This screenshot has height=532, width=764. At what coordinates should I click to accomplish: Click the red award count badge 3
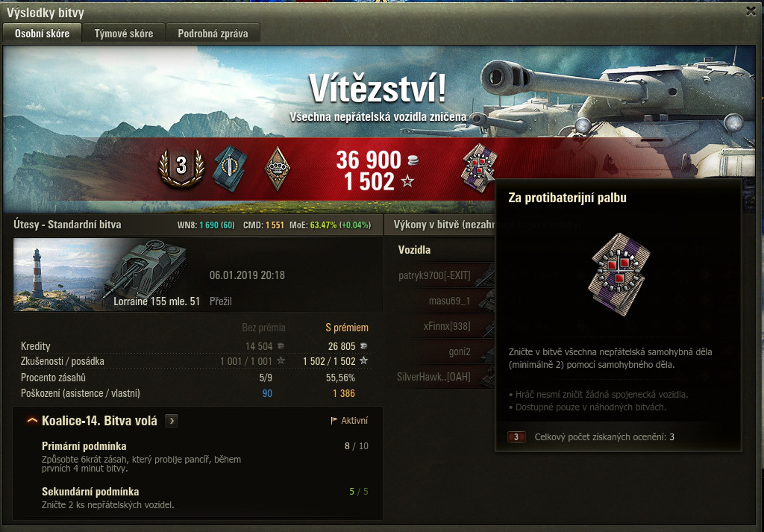coord(516,436)
